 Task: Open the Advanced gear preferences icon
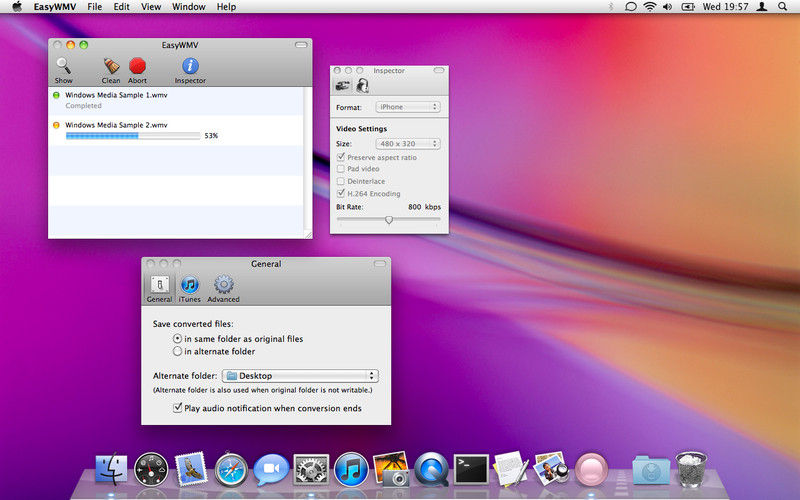click(x=223, y=285)
